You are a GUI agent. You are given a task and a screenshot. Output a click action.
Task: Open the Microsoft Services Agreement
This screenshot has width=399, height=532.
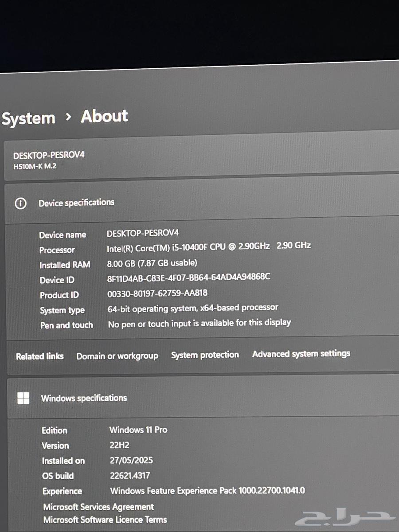98,507
